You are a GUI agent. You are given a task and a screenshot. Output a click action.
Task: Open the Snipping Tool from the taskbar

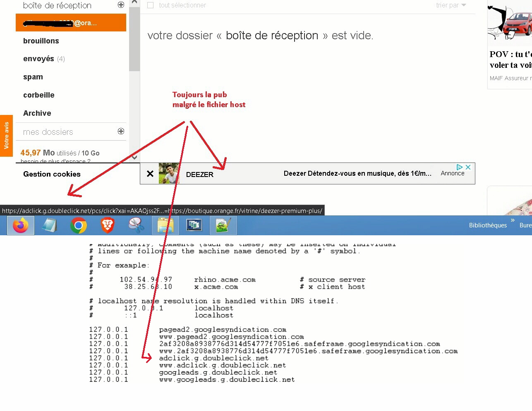(137, 225)
